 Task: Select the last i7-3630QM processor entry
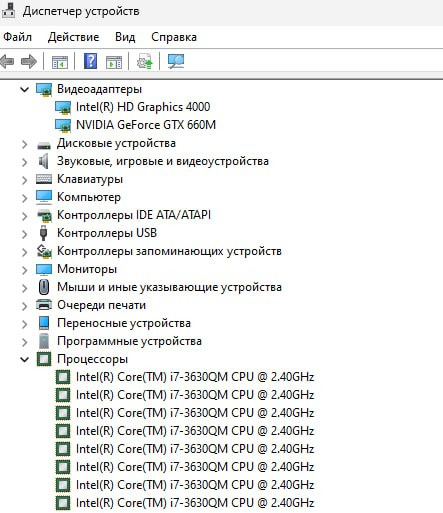coord(195,503)
